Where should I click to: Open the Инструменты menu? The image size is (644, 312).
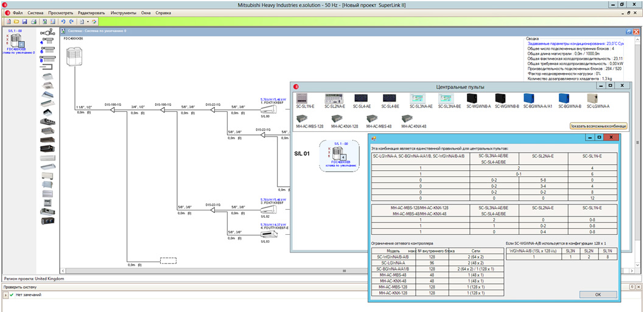point(123,13)
